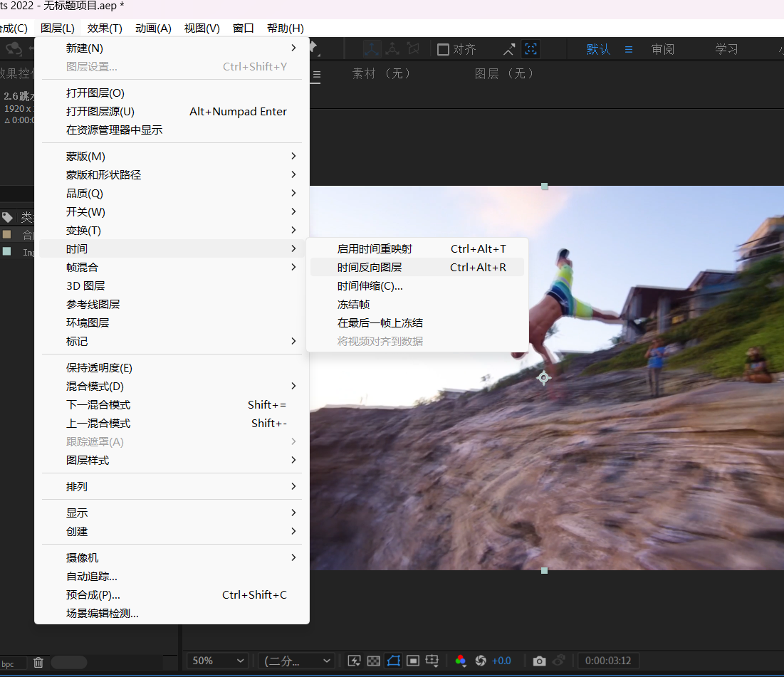This screenshot has height=677, width=784.
Task: Click the tan label swatch of composition row
Action: click(x=7, y=234)
